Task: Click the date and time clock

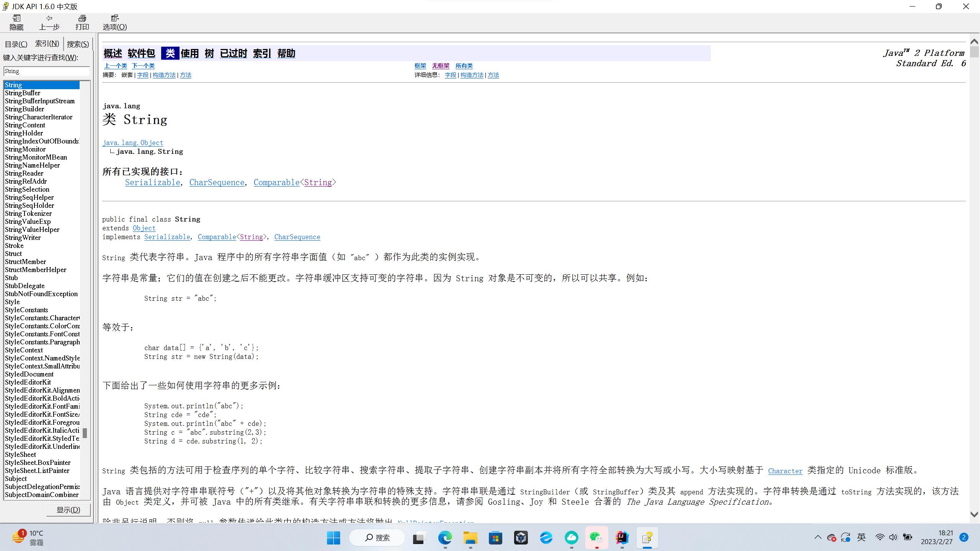Action: pyautogui.click(x=936, y=537)
